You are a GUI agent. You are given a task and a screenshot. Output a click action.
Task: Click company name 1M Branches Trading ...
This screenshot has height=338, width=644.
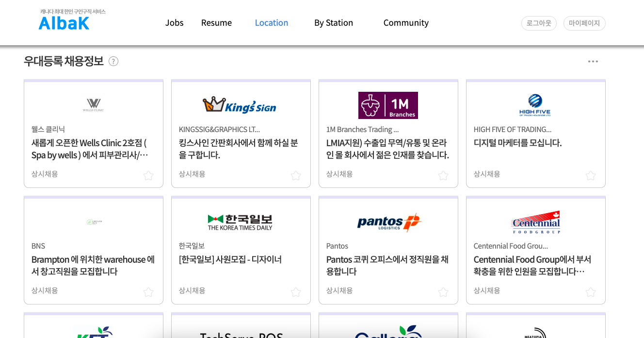(x=362, y=129)
